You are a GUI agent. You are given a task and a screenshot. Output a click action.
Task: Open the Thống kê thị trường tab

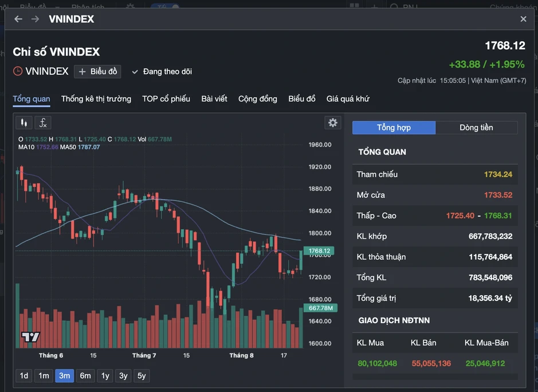(x=96, y=98)
